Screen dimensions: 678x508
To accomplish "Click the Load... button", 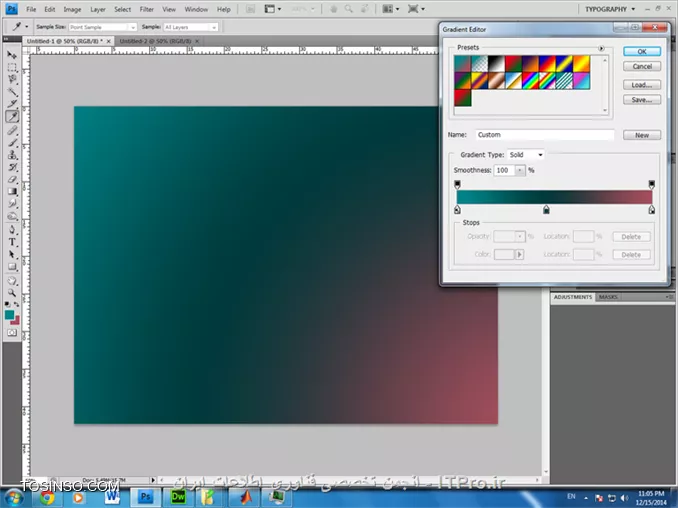I will click(x=642, y=85).
